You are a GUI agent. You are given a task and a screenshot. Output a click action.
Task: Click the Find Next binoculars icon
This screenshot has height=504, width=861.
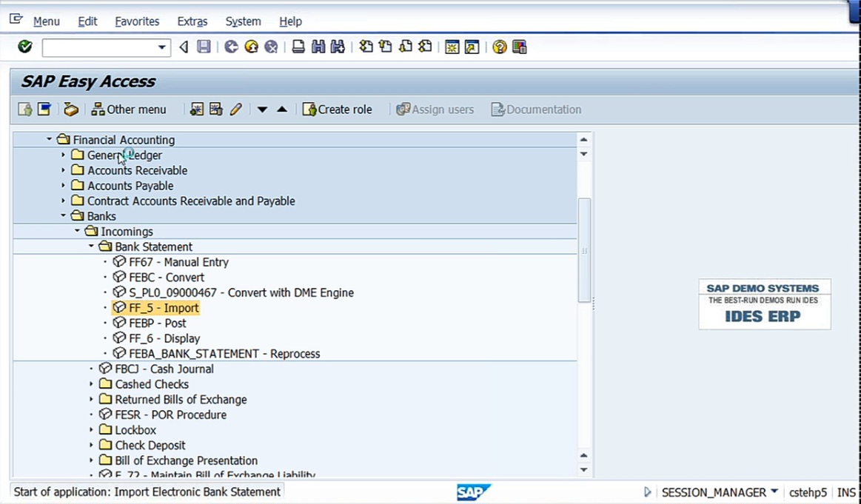tap(338, 47)
